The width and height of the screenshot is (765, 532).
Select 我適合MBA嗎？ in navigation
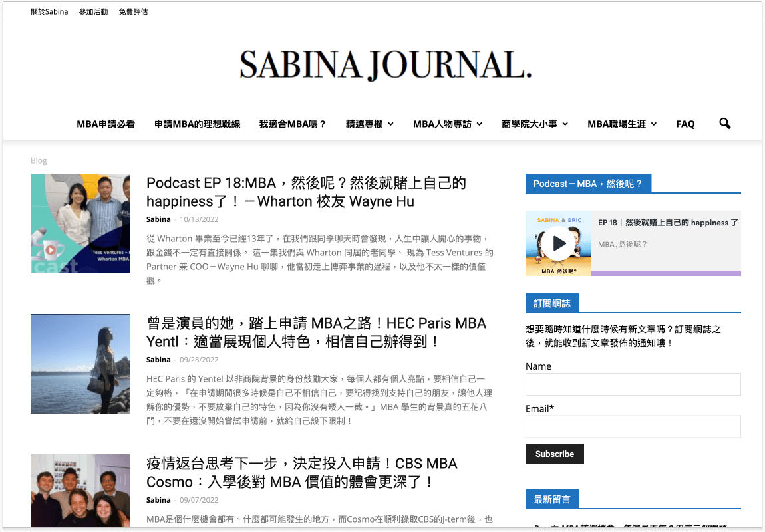click(x=293, y=124)
